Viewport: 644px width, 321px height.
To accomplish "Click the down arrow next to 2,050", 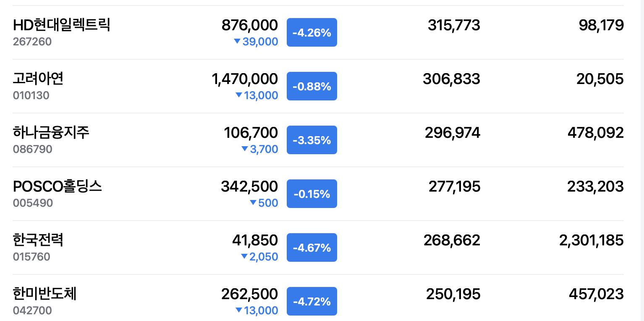I will coord(244,256).
